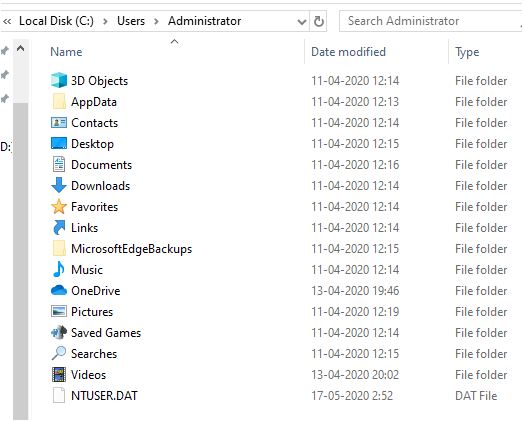Click the Contacts card icon
The width and height of the screenshot is (523, 421).
pyautogui.click(x=59, y=123)
